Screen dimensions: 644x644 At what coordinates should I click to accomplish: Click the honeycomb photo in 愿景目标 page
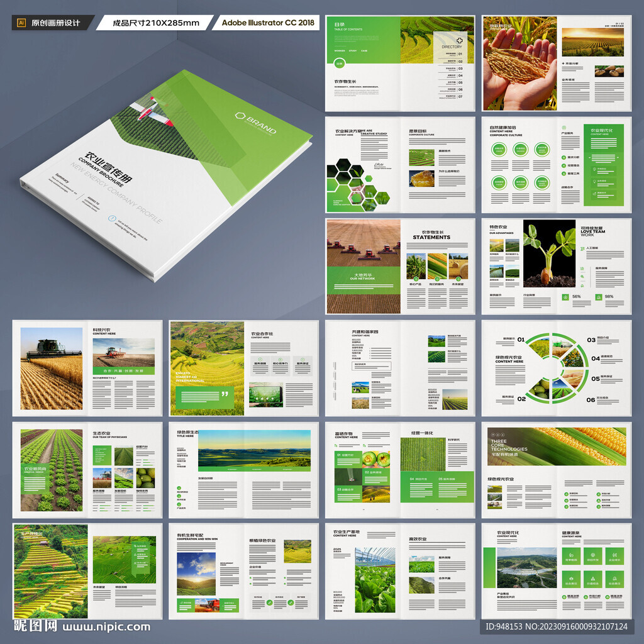pyautogui.click(x=421, y=178)
